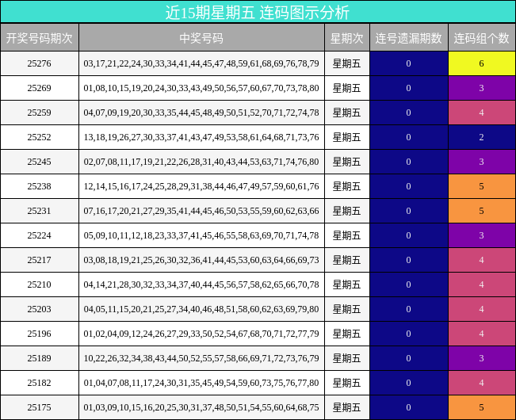This screenshot has height=420, width=516.
Task: Select issue number 25252
Action: point(39,137)
